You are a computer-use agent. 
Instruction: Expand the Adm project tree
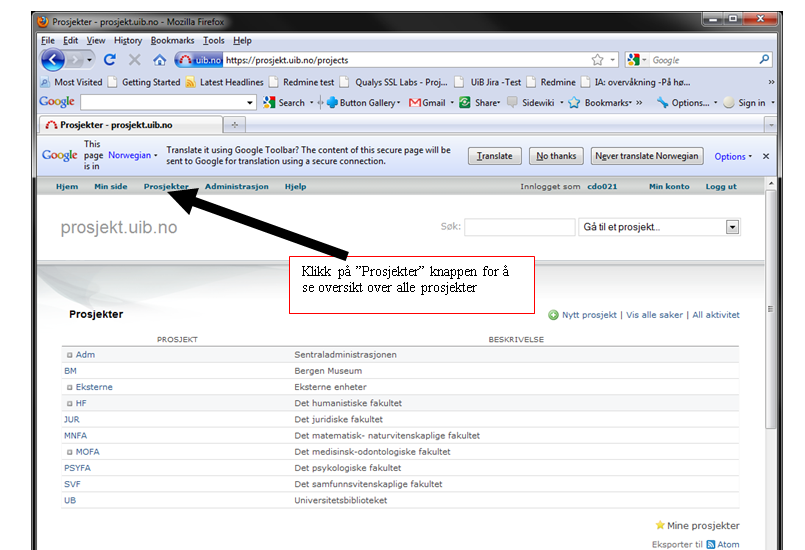point(70,355)
